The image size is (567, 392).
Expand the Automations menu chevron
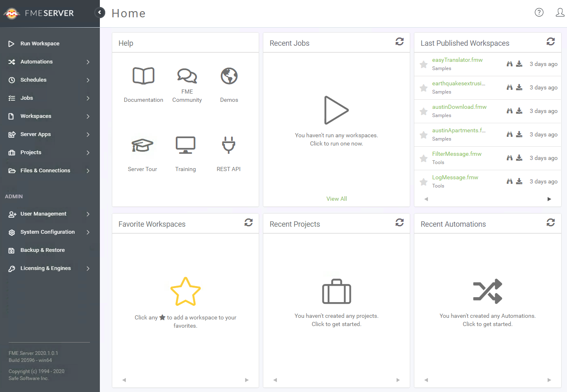(88, 62)
